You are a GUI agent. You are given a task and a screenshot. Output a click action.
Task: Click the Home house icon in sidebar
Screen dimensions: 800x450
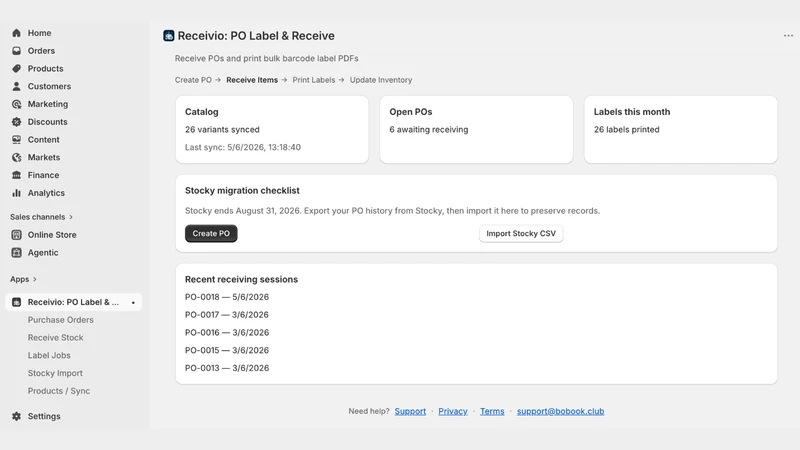pyautogui.click(x=16, y=33)
